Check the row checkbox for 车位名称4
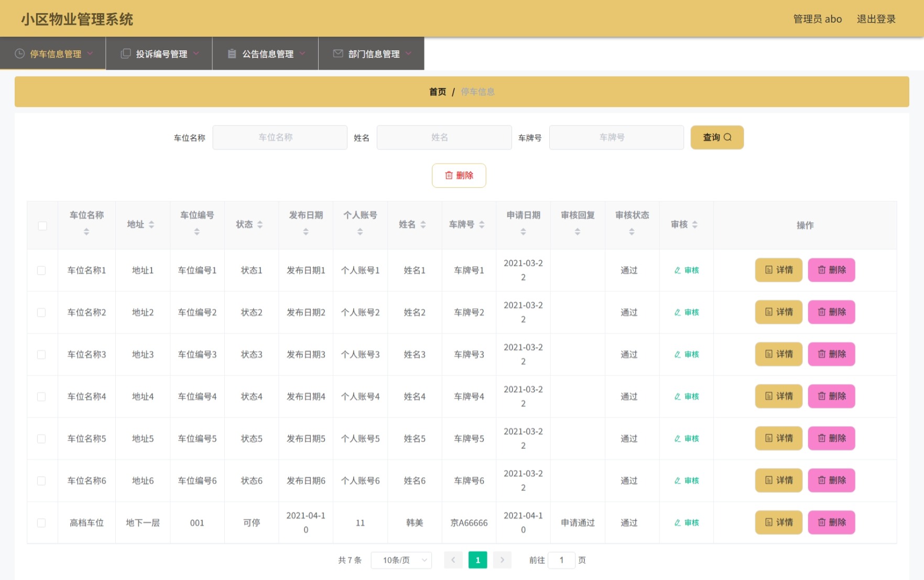Image resolution: width=924 pixels, height=580 pixels. [41, 397]
